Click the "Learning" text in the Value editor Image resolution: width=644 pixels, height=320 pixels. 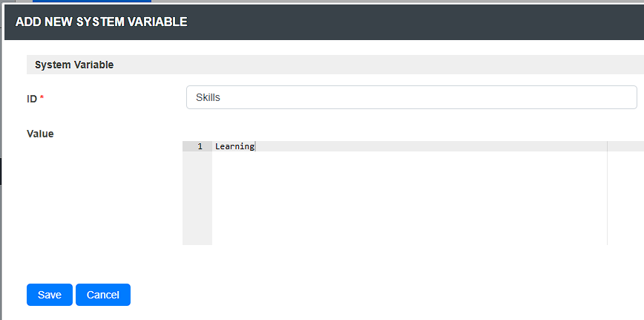click(x=234, y=147)
